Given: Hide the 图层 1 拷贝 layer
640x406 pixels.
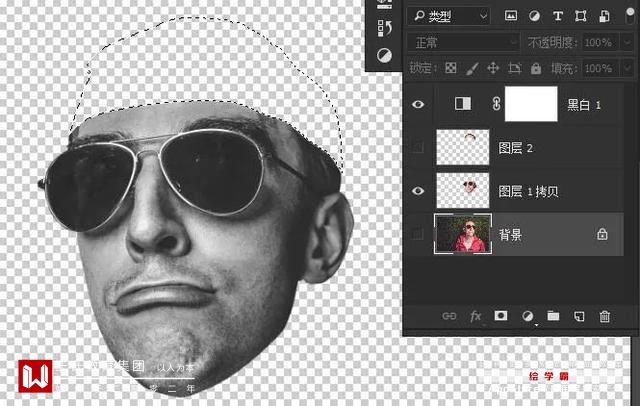Looking at the screenshot, I should 418,191.
